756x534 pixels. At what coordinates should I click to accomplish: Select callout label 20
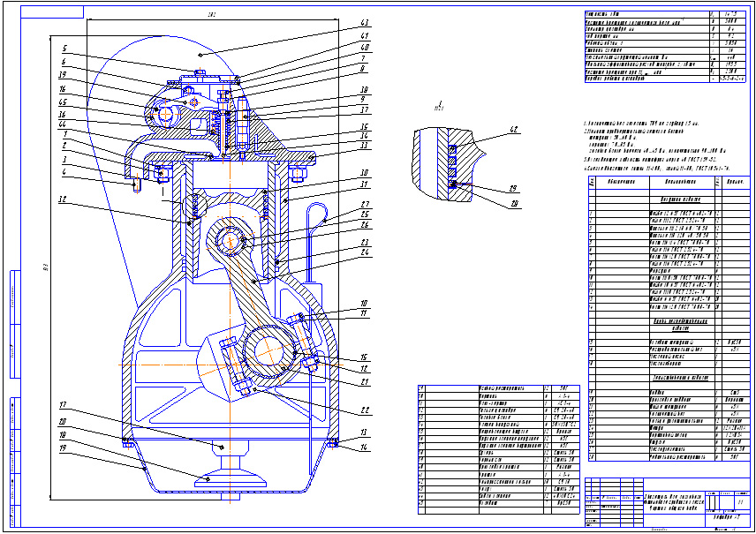click(62, 422)
